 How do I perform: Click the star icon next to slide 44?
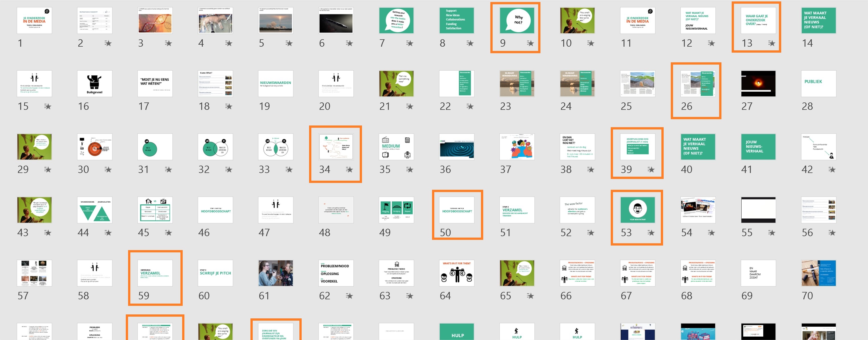tap(108, 232)
